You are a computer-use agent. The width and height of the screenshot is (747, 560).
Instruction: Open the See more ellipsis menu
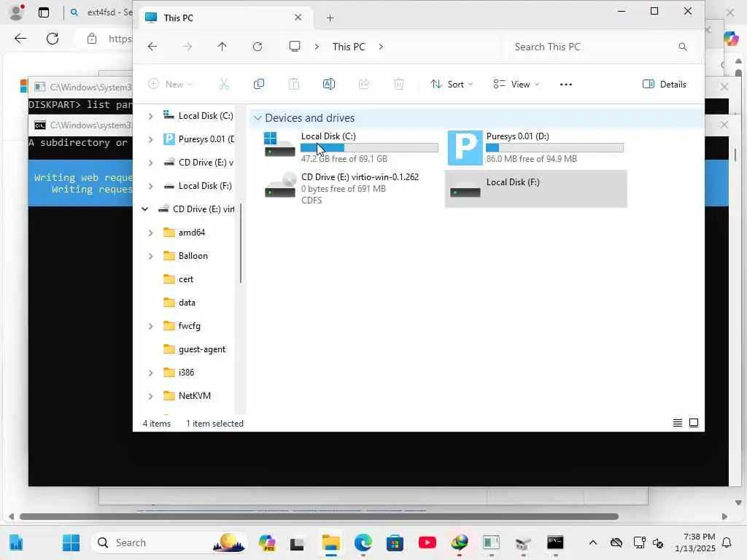pos(566,85)
